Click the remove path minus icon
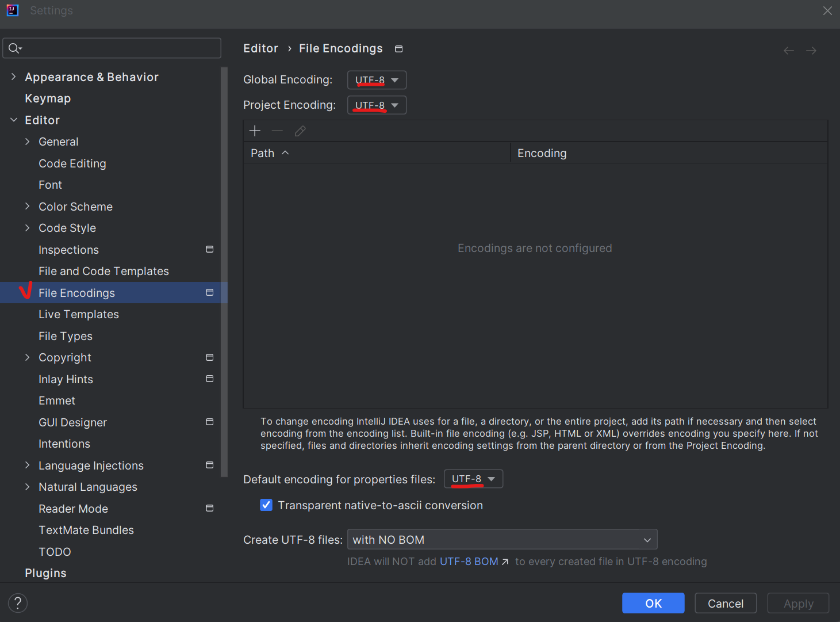840x622 pixels. click(x=277, y=131)
